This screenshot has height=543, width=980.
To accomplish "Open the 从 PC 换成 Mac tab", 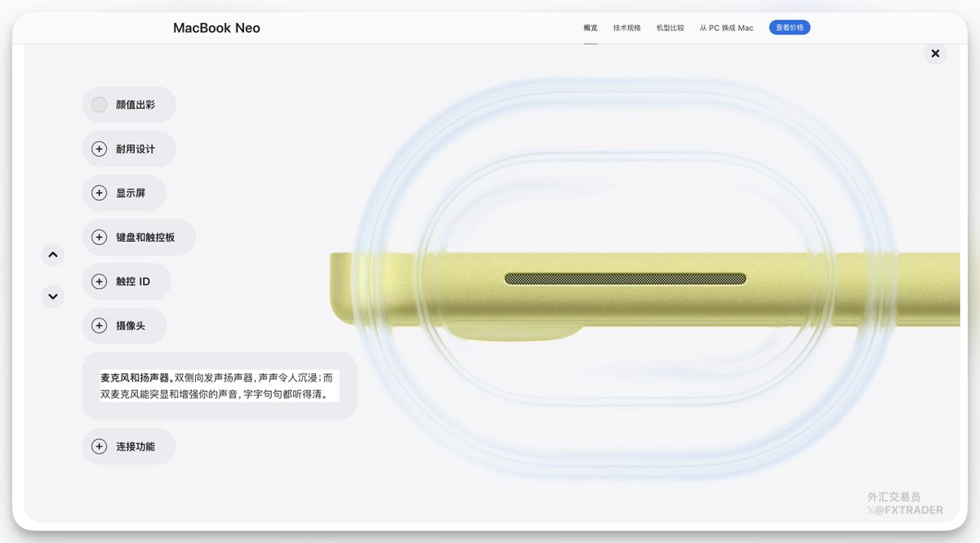I will click(727, 28).
